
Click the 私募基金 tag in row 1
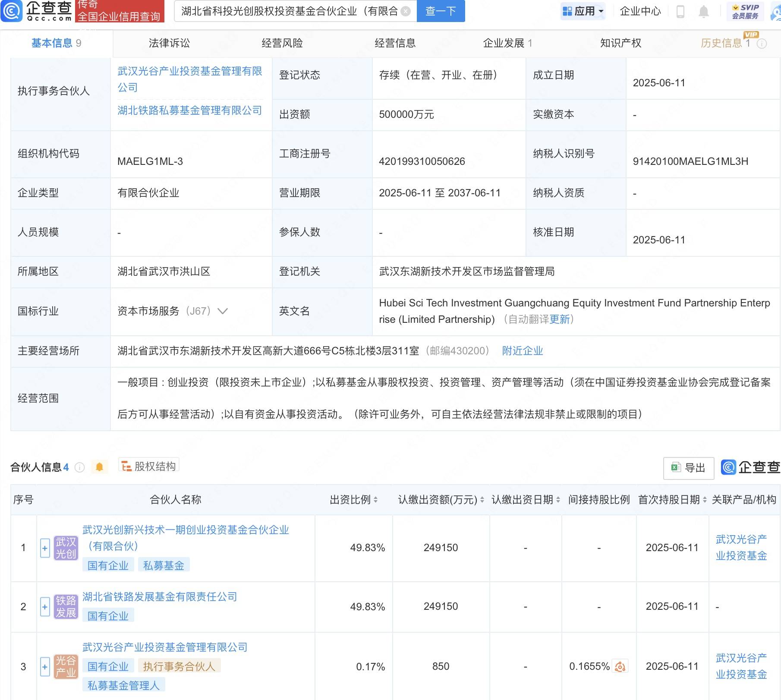164,566
